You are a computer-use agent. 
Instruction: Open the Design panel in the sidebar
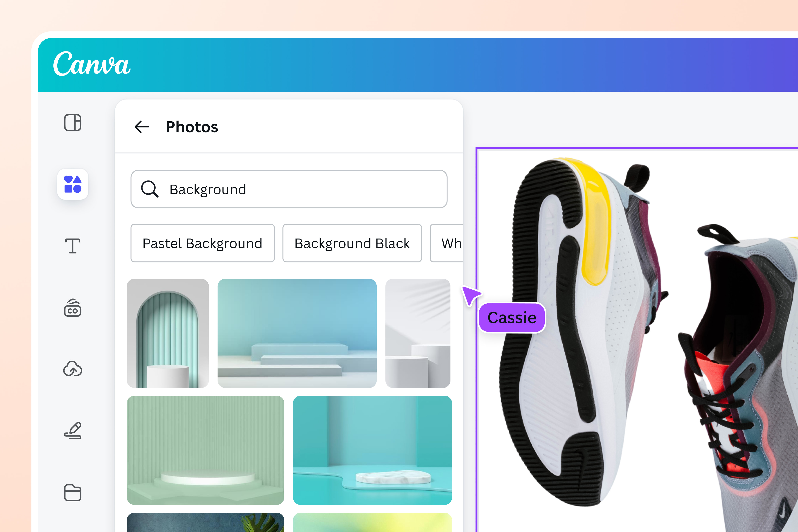73,123
